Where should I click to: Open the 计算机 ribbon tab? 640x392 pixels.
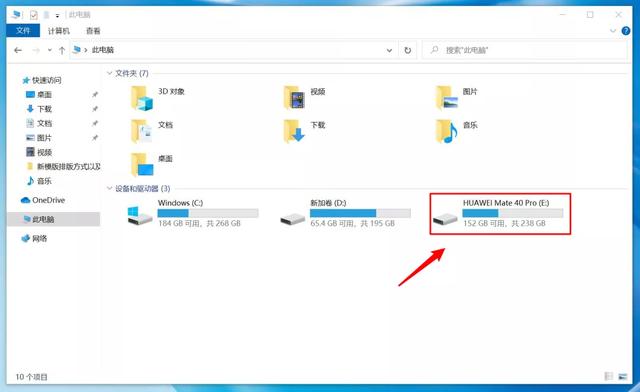(59, 31)
